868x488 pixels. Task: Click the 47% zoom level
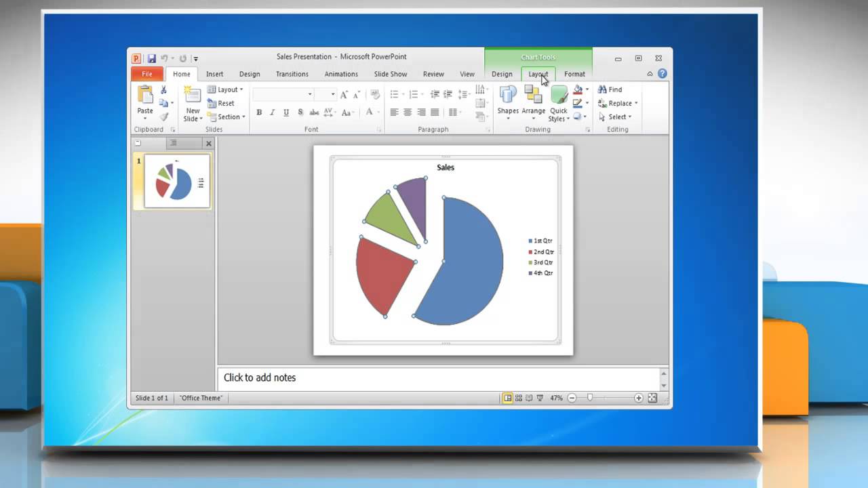[556, 398]
